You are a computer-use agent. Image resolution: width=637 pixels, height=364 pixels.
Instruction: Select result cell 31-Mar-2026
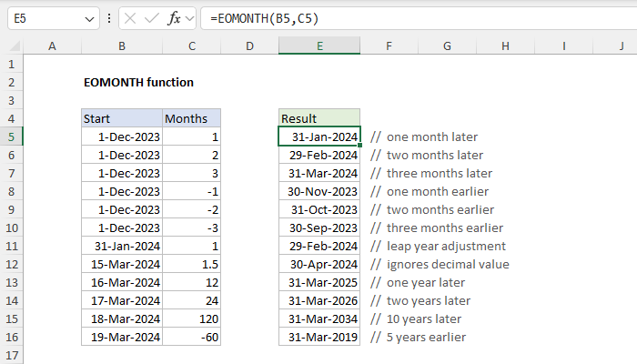coord(319,300)
